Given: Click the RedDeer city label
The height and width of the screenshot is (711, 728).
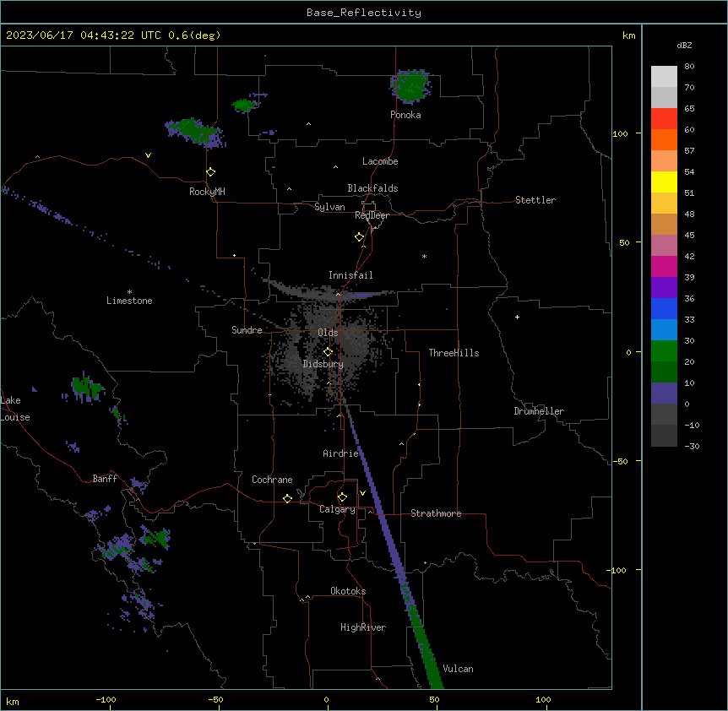Looking at the screenshot, I should 372,214.
